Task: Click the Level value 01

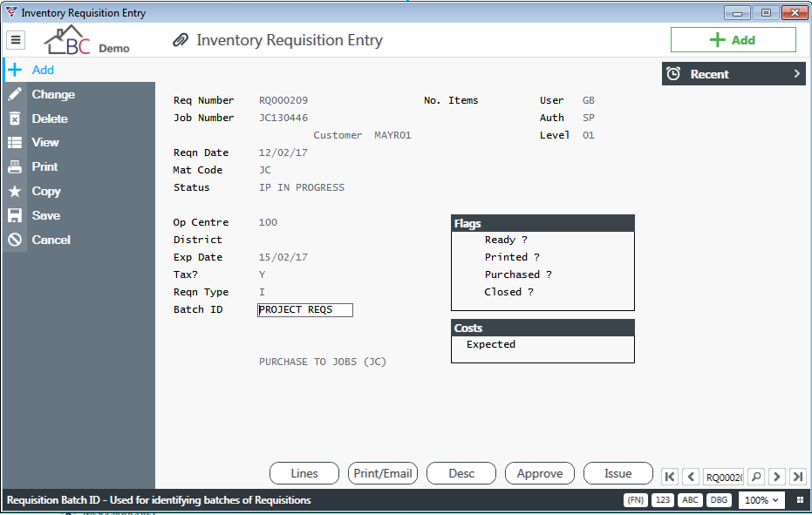Action: click(588, 135)
